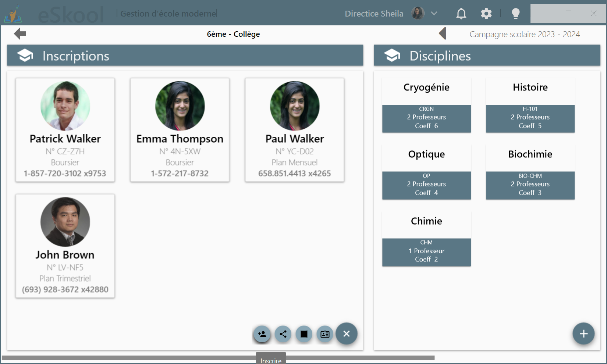Open Patrick Walker's student card
The image size is (607, 364).
(65, 129)
